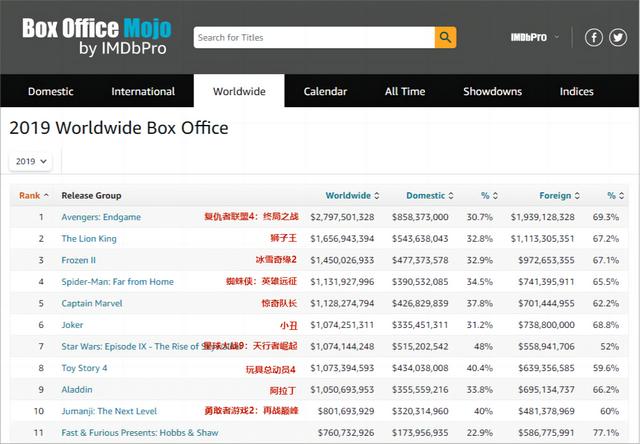This screenshot has height=444, width=640.
Task: Click the Chinese title 小丑
Action: tap(289, 325)
